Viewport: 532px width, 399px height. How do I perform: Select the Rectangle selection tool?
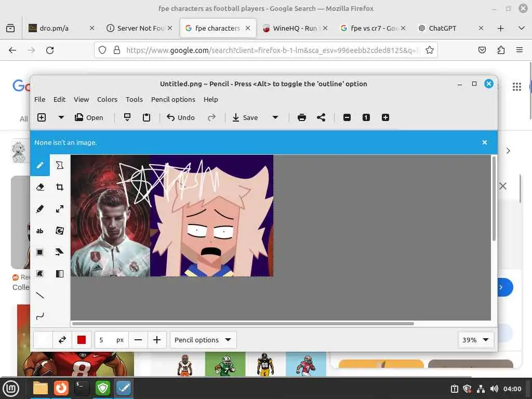pyautogui.click(x=39, y=252)
